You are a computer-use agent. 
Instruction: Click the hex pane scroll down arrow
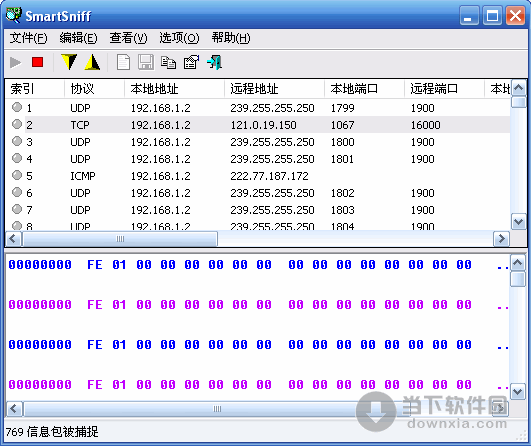[x=517, y=392]
